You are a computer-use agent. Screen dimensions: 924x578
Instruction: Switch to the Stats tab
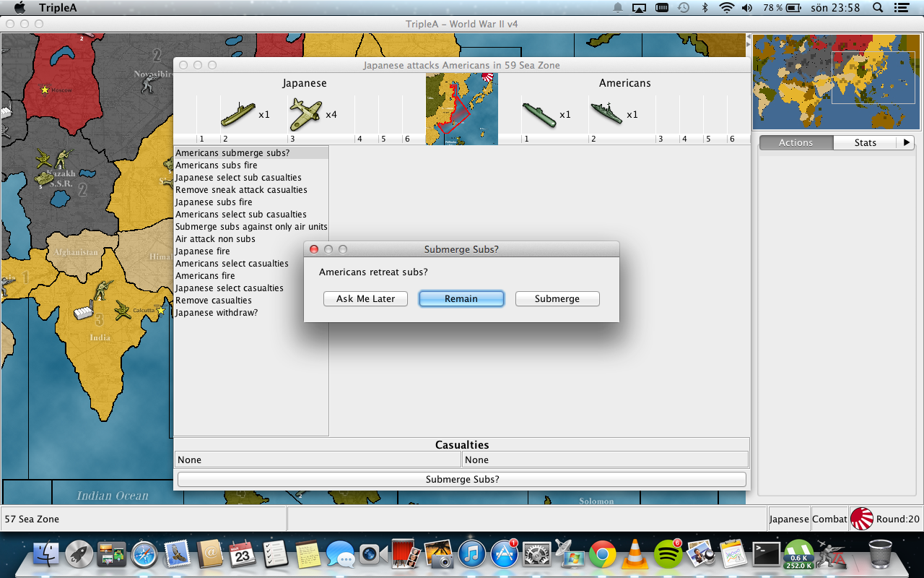pos(865,142)
